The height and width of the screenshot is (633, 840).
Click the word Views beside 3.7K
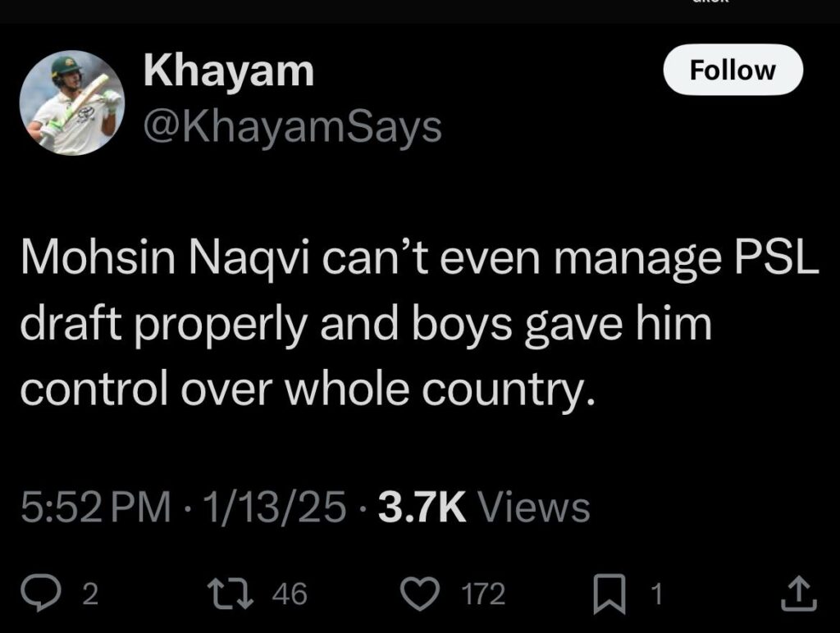pyautogui.click(x=535, y=507)
